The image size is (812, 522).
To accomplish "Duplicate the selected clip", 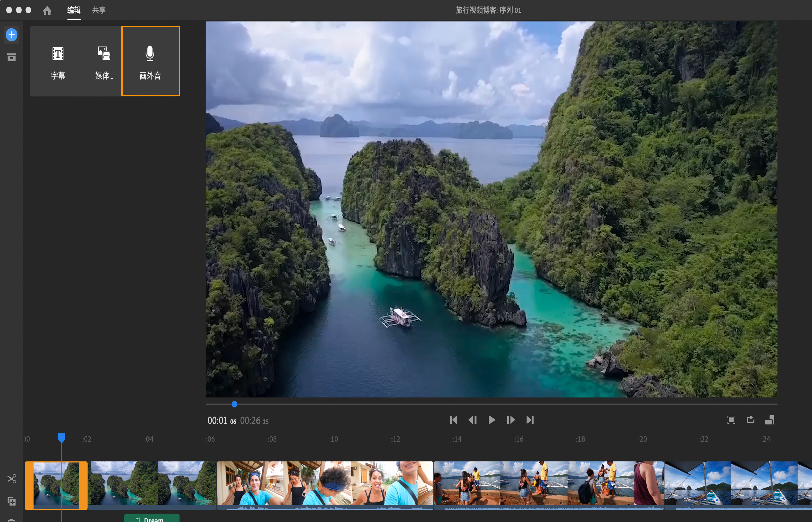I will click(x=12, y=502).
